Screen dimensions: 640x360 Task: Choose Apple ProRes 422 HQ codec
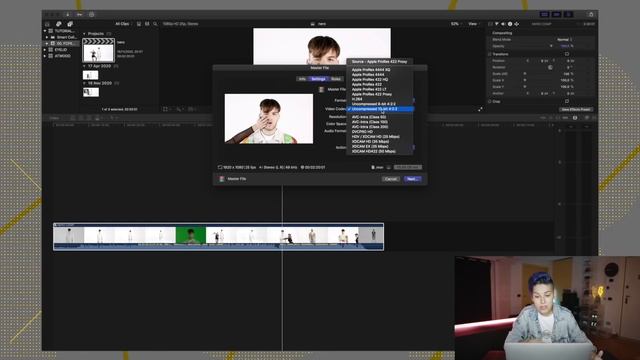(x=370, y=80)
